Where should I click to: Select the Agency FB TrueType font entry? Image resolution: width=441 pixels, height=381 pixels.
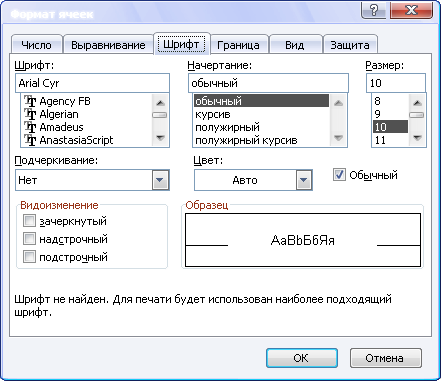(57, 101)
